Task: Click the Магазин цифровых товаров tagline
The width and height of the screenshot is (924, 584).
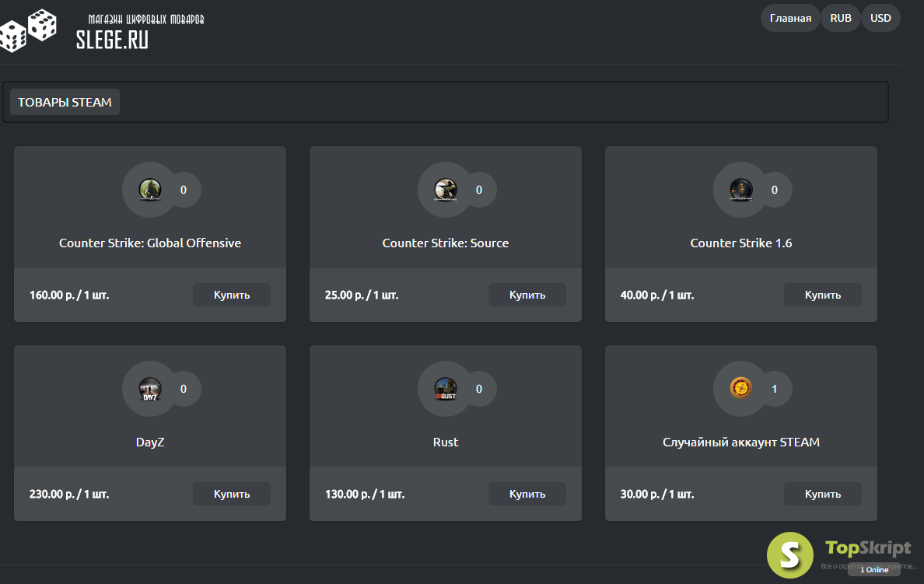Action: click(x=146, y=19)
